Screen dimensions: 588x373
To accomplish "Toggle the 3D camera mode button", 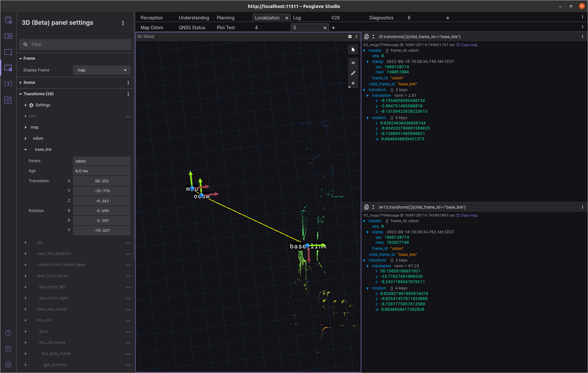I will coord(353,63).
